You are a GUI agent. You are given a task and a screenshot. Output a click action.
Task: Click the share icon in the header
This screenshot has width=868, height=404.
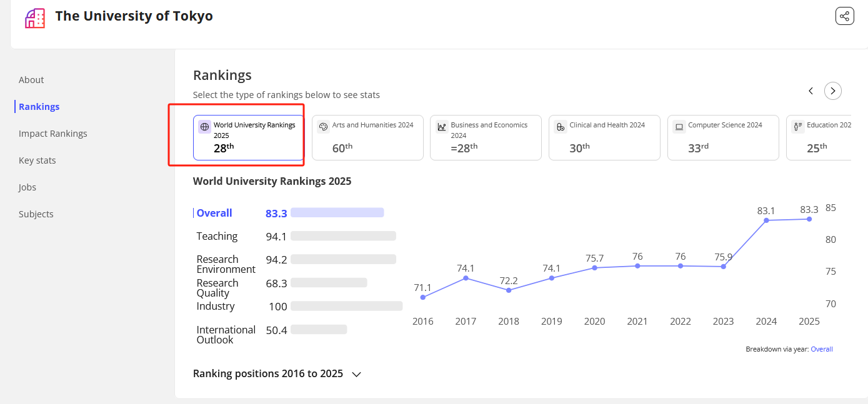(x=844, y=16)
